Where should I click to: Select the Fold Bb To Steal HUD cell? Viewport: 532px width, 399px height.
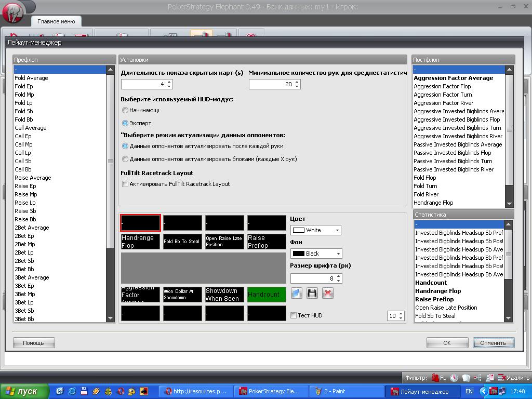click(182, 242)
